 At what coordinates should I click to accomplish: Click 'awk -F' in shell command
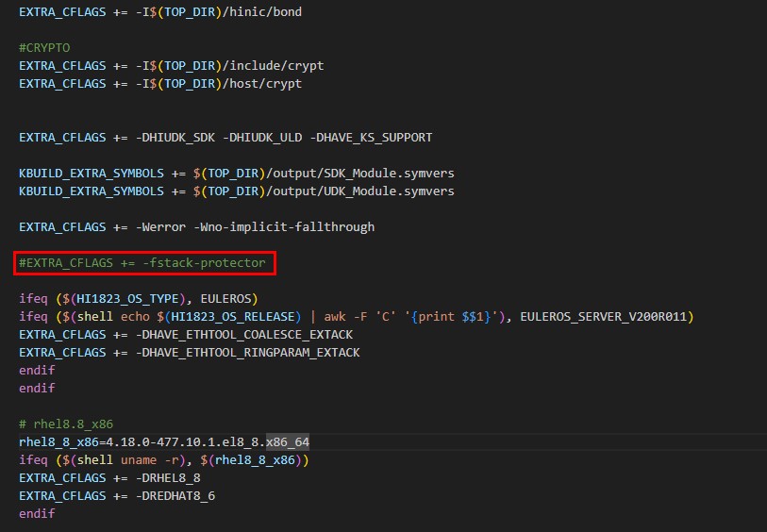pos(345,317)
